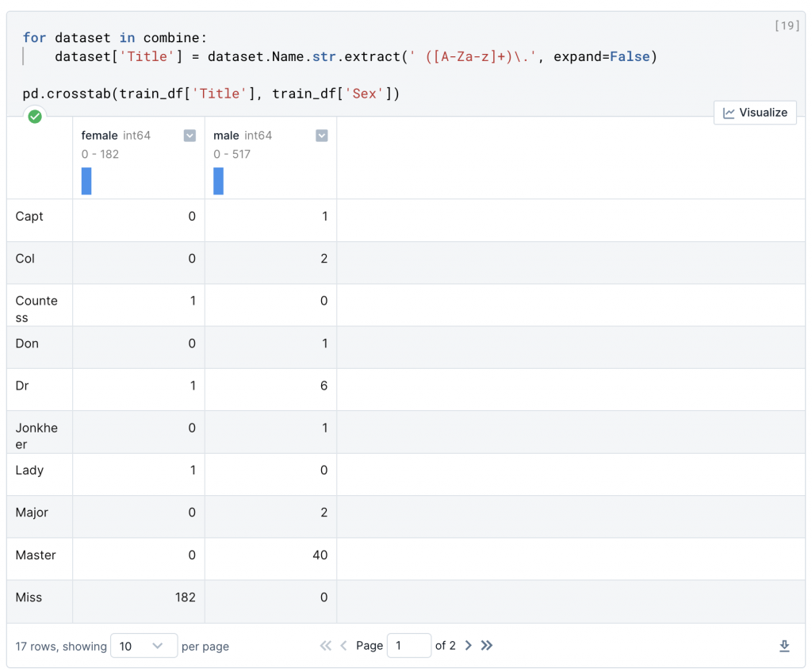This screenshot has height=672, width=812.
Task: Go to previous table page
Action: 343,646
